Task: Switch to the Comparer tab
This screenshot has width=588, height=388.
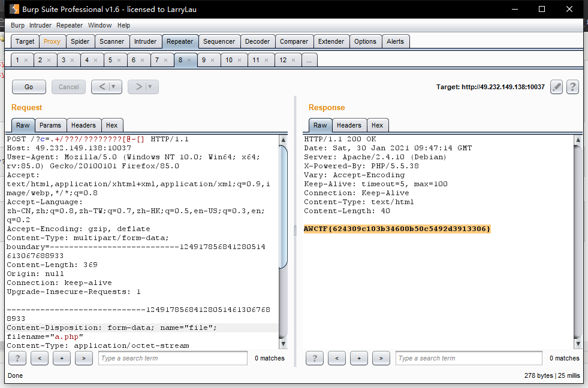Action: [294, 41]
